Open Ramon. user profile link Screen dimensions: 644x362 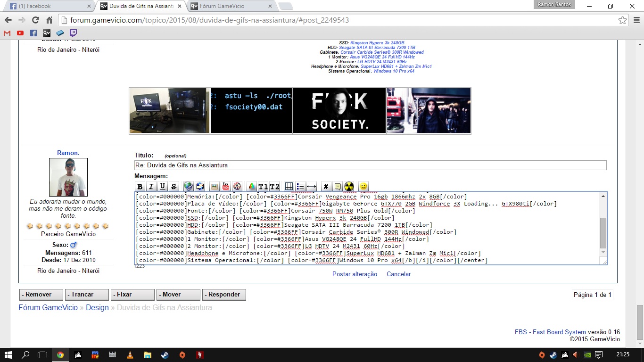[x=68, y=153]
